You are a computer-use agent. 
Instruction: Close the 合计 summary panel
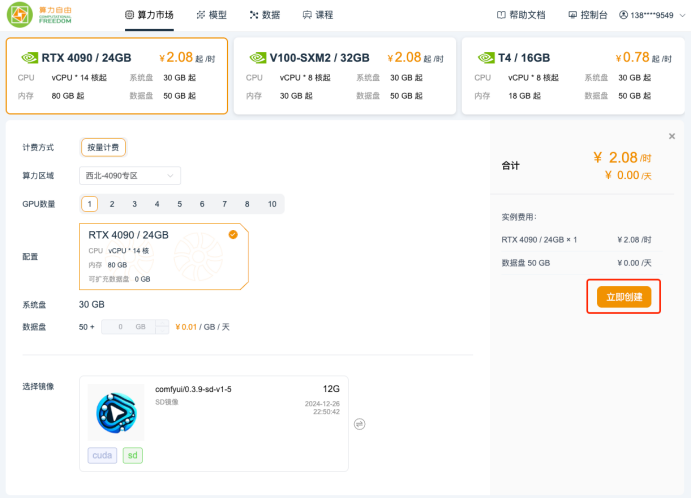pyautogui.click(x=672, y=136)
